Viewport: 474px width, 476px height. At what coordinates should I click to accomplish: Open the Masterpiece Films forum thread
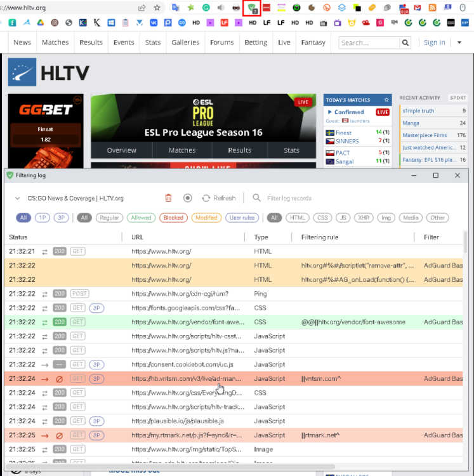coord(425,135)
